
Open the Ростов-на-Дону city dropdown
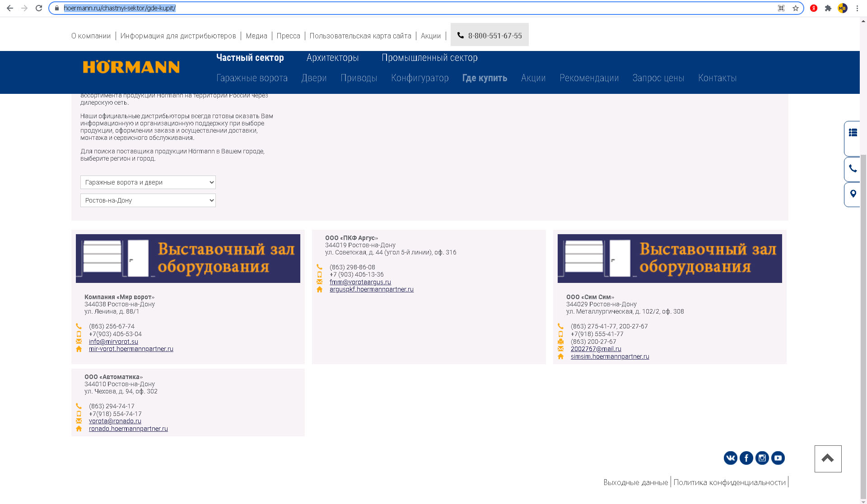point(148,200)
